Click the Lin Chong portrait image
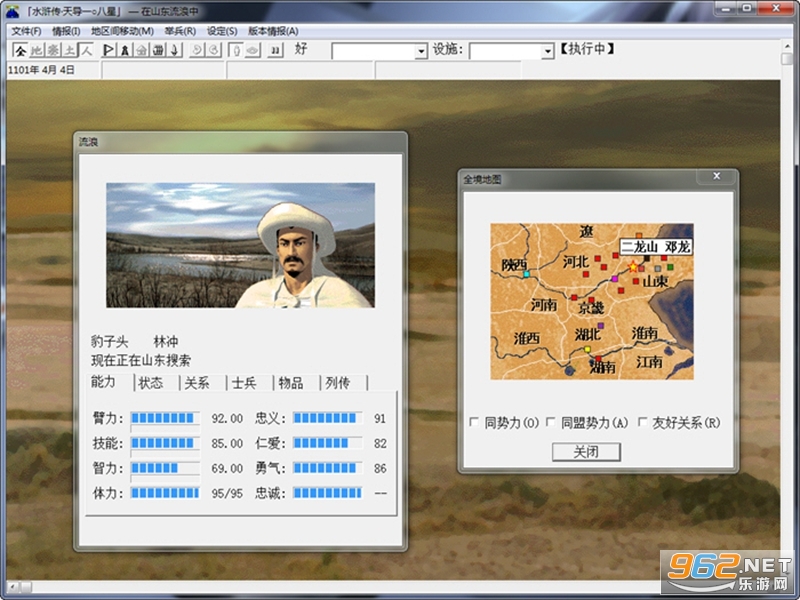Viewport: 800px width, 600px height. click(x=240, y=245)
